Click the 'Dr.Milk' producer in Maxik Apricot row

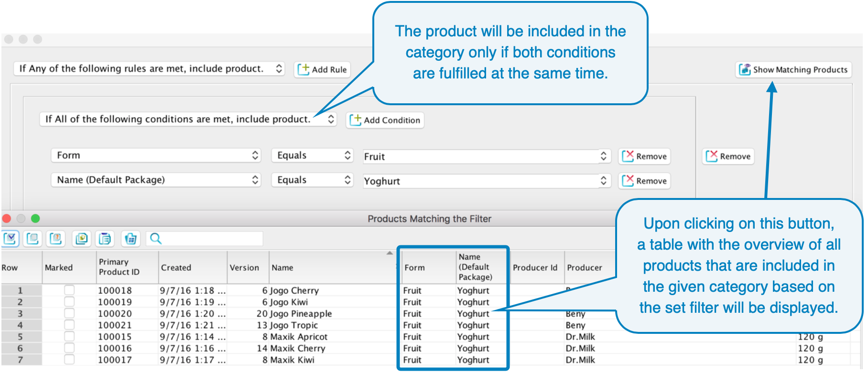tap(580, 336)
